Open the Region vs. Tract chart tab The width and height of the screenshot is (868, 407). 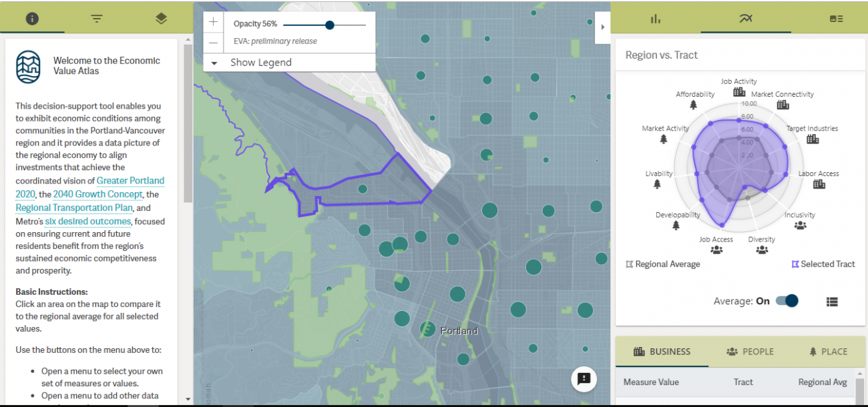(746, 19)
